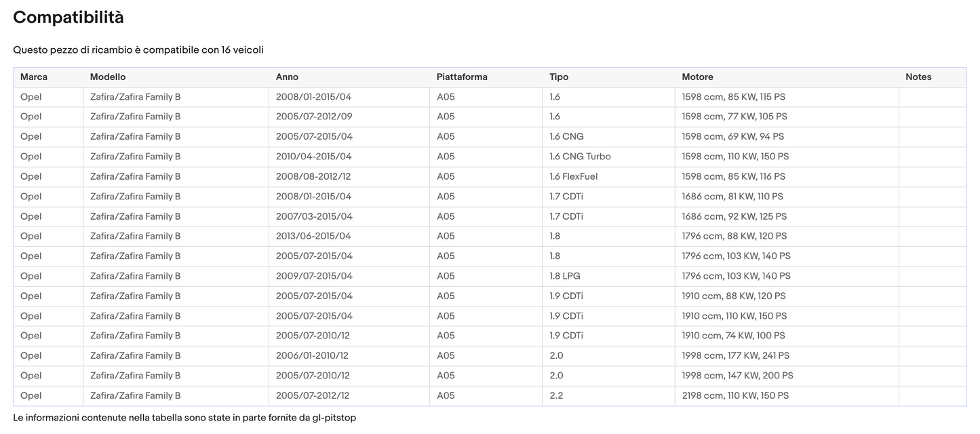The width and height of the screenshot is (980, 434).
Task: Click the Compatibilità section heading
Action: point(68,18)
